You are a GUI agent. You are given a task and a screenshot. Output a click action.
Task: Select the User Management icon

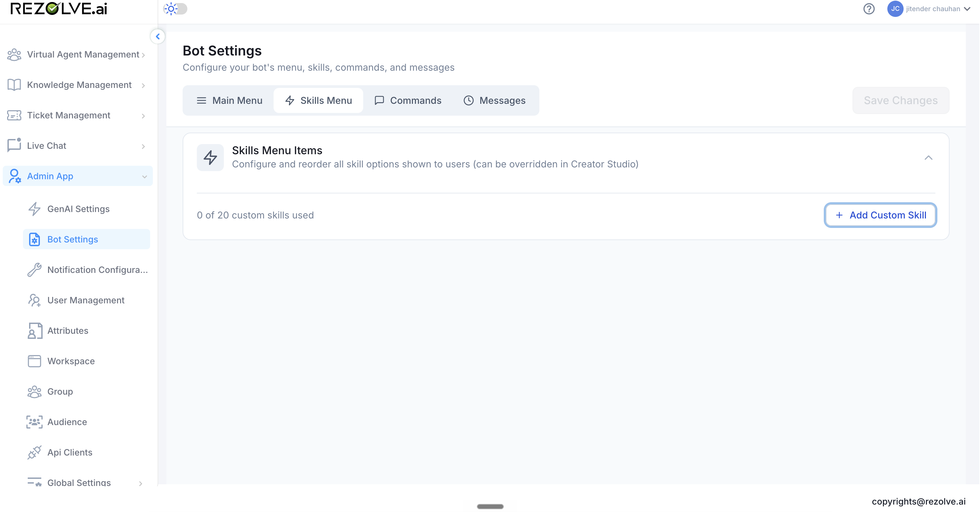34,300
